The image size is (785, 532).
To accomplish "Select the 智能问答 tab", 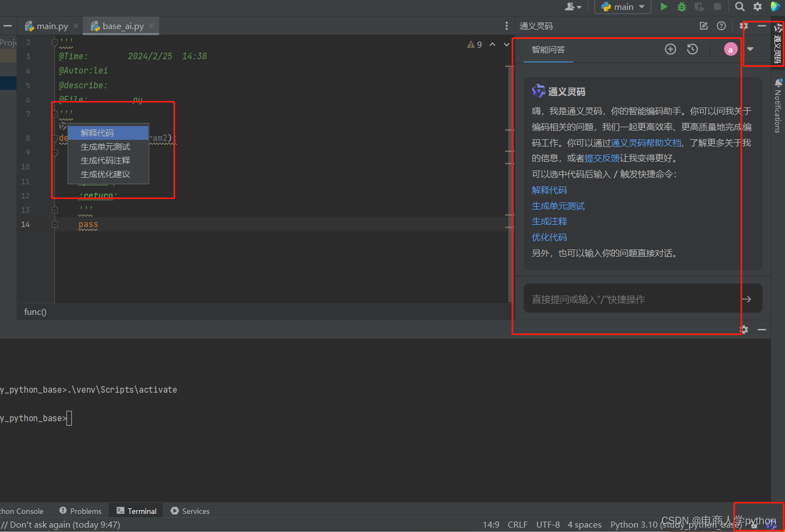I will (548, 50).
